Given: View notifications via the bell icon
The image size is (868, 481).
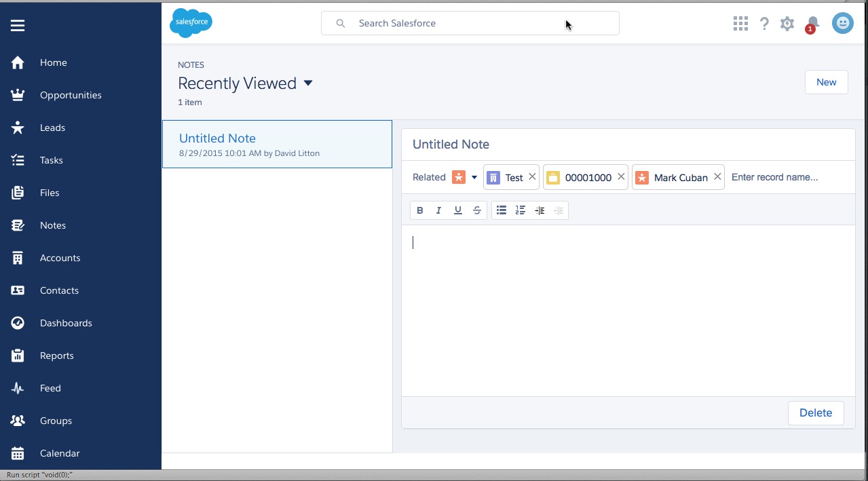Looking at the screenshot, I should click(812, 24).
